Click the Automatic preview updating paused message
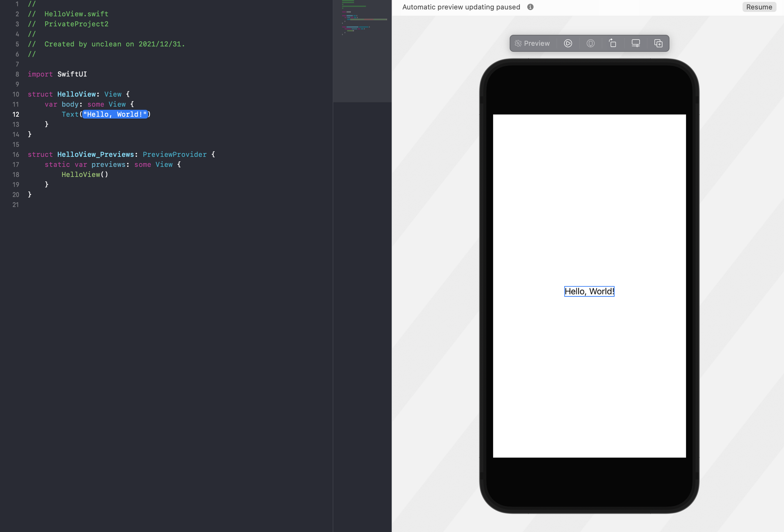The height and width of the screenshot is (532, 784). coord(461,7)
